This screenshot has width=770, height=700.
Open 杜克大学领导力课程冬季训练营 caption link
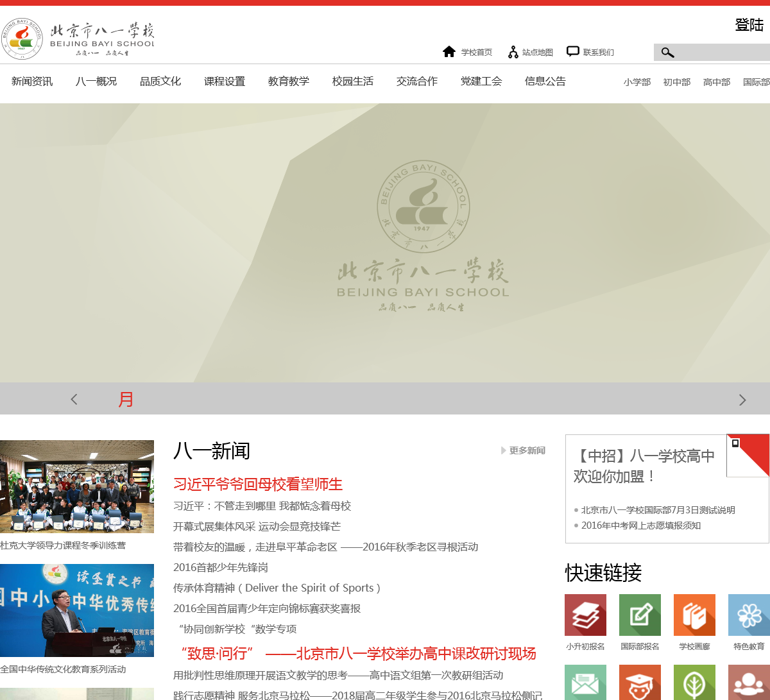[x=63, y=545]
